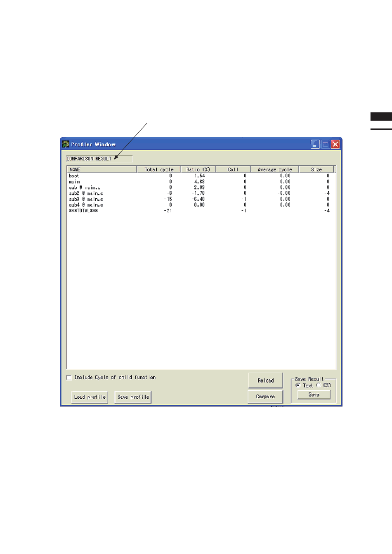Viewport: 392px width, 554px height.
Task: Select the Text save format
Action: 298,385
